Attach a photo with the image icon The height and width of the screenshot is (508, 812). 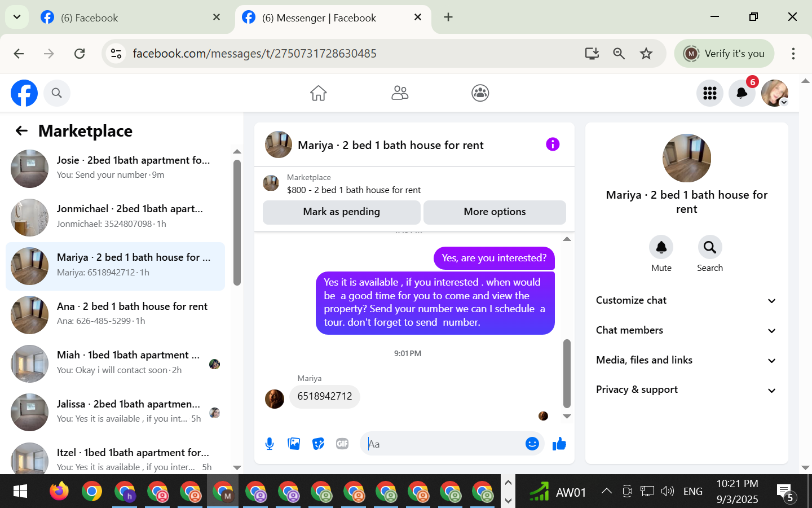tap(294, 444)
